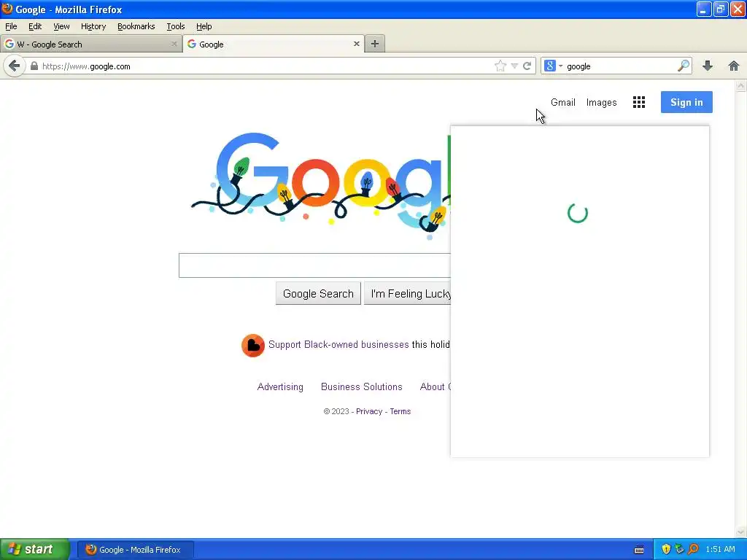Click the Gmail link
This screenshot has height=560, width=747.
(x=563, y=102)
